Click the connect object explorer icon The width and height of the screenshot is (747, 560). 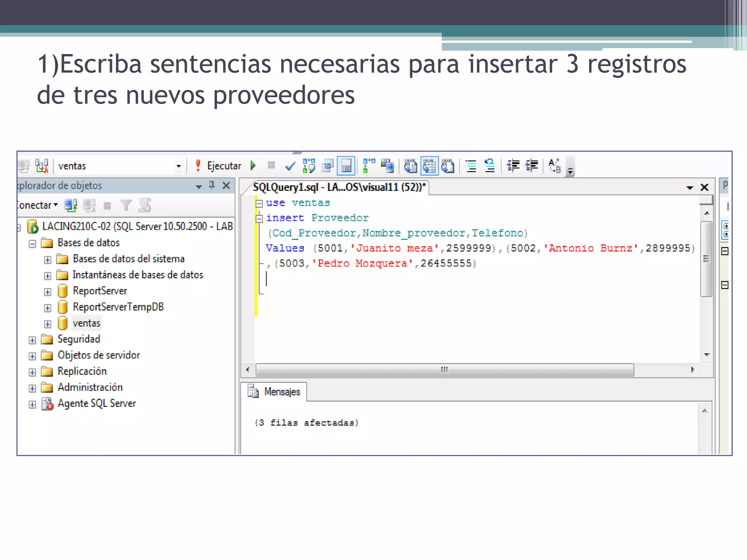pos(70,206)
